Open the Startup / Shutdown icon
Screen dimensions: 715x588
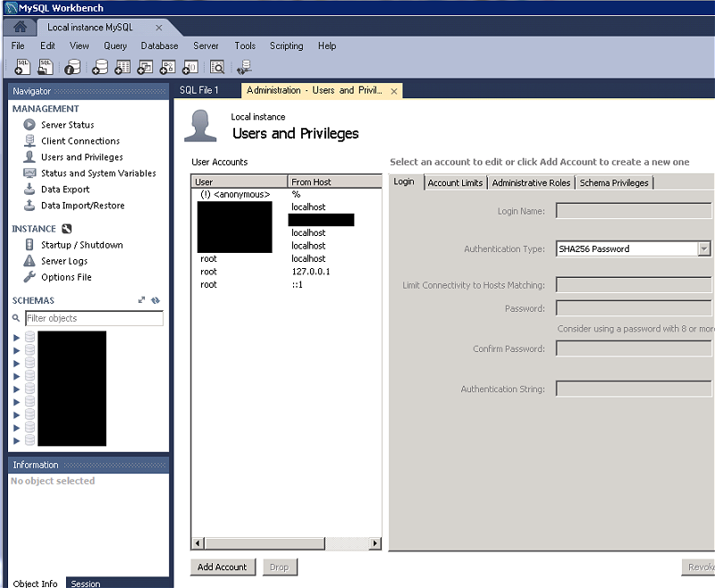pyautogui.click(x=29, y=245)
